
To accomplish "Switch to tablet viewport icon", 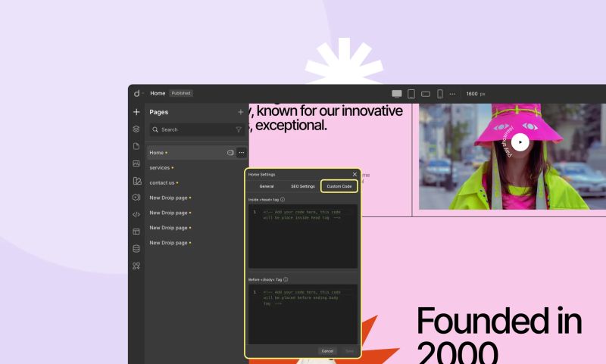I will point(411,94).
